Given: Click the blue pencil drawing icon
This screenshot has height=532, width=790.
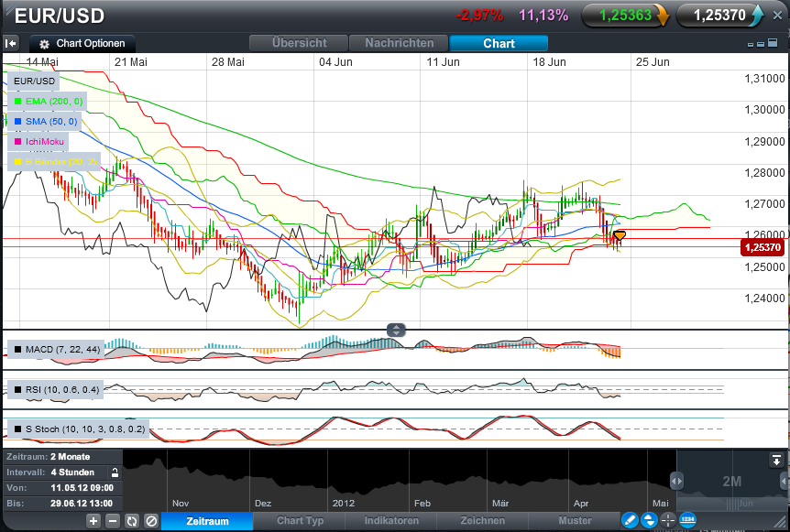Looking at the screenshot, I should pyautogui.click(x=630, y=520).
